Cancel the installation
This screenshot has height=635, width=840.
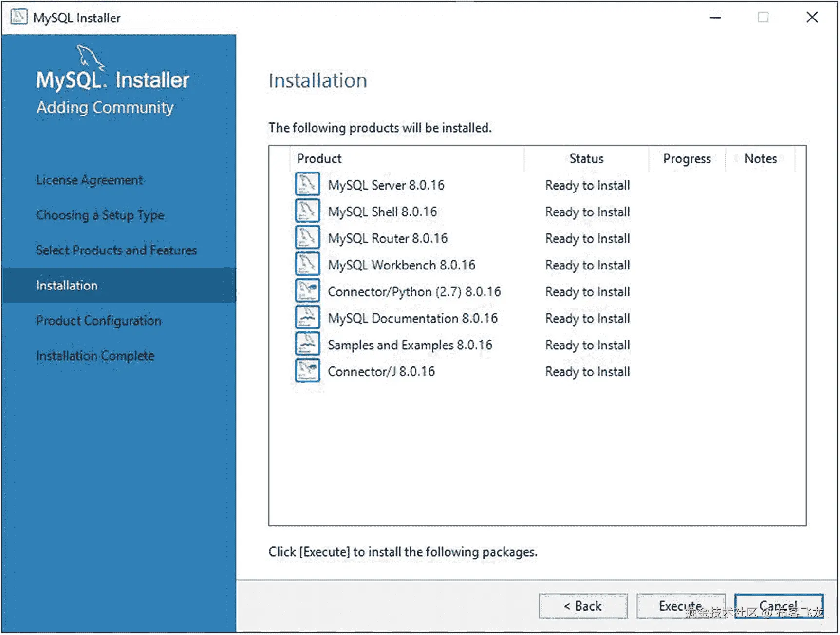point(779,606)
